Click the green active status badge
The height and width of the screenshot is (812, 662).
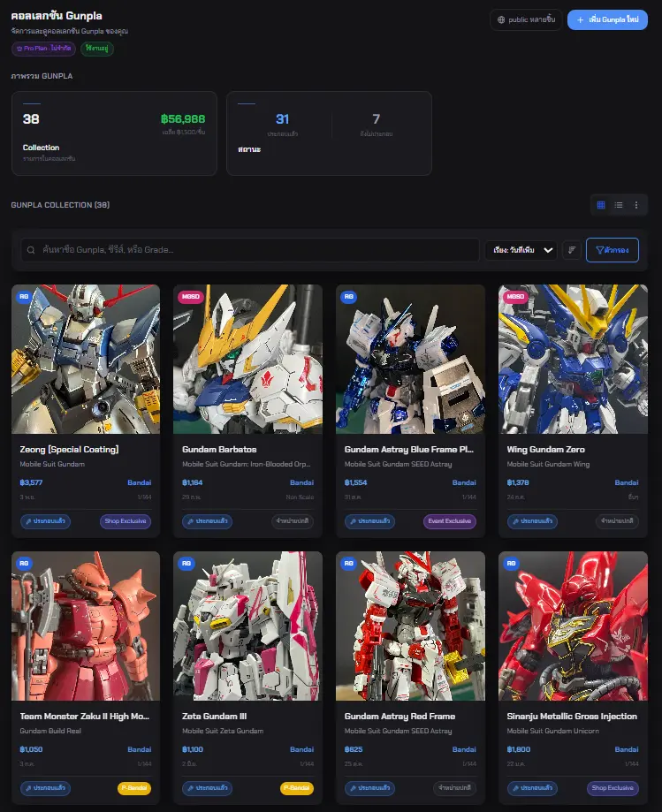point(97,49)
